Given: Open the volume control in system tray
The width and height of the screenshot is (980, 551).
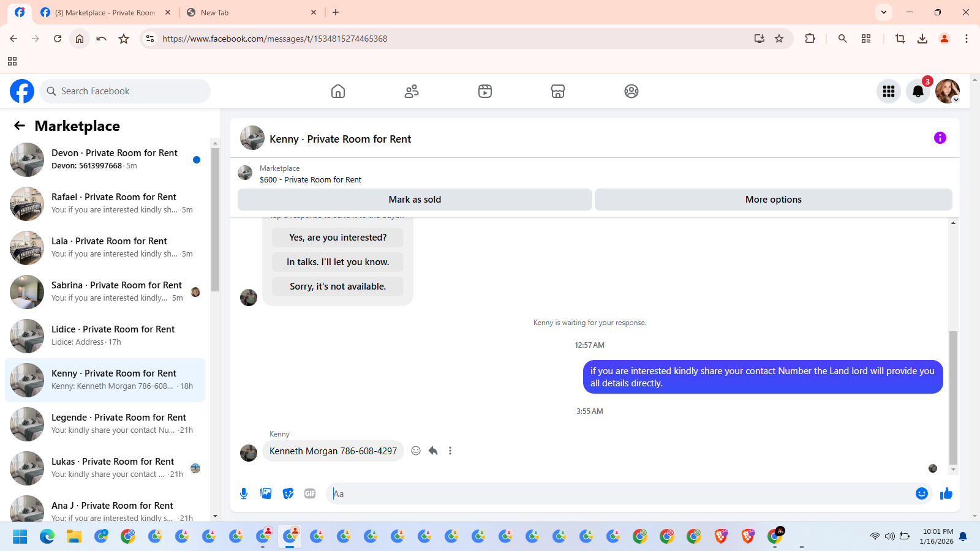Looking at the screenshot, I should 889,536.
